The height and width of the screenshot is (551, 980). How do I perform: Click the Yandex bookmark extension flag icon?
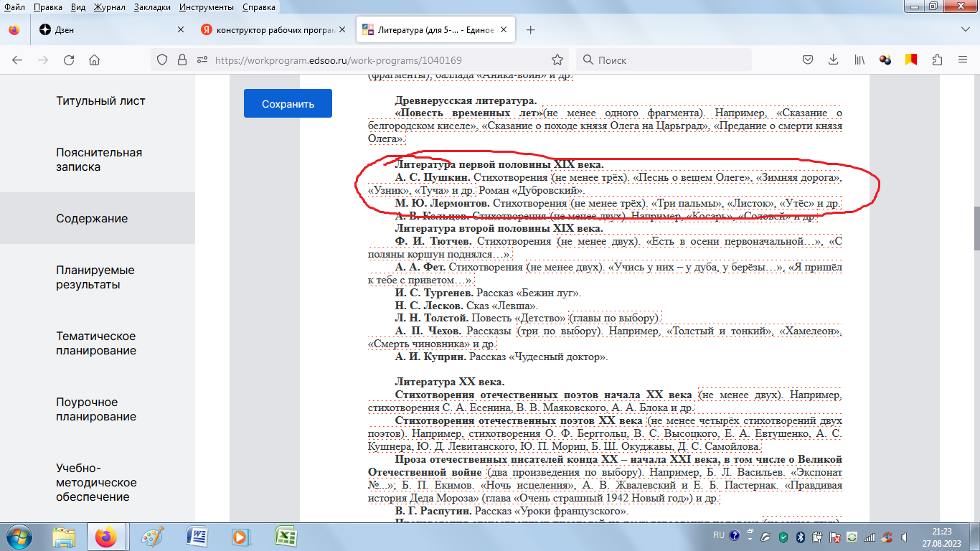click(x=911, y=60)
